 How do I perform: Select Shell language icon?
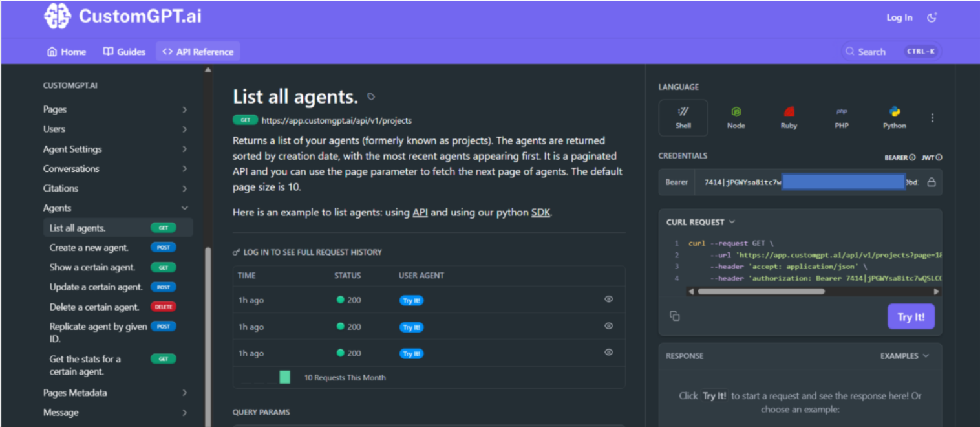(683, 118)
